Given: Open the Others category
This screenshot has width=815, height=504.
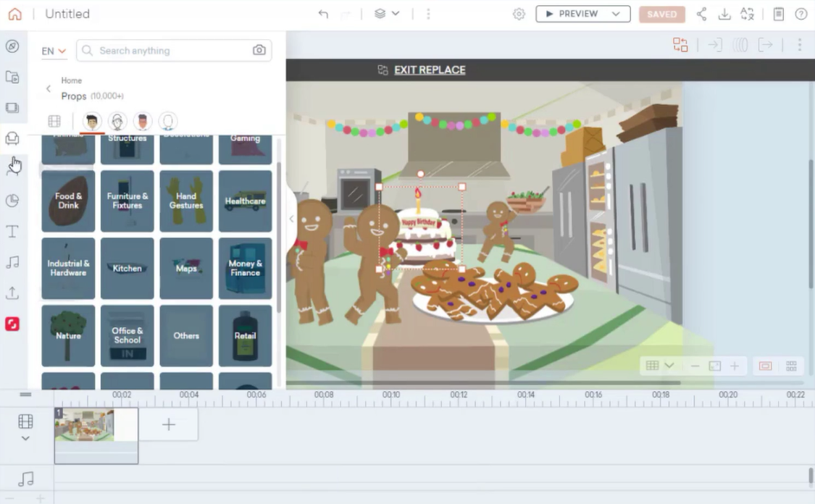Looking at the screenshot, I should (x=186, y=336).
